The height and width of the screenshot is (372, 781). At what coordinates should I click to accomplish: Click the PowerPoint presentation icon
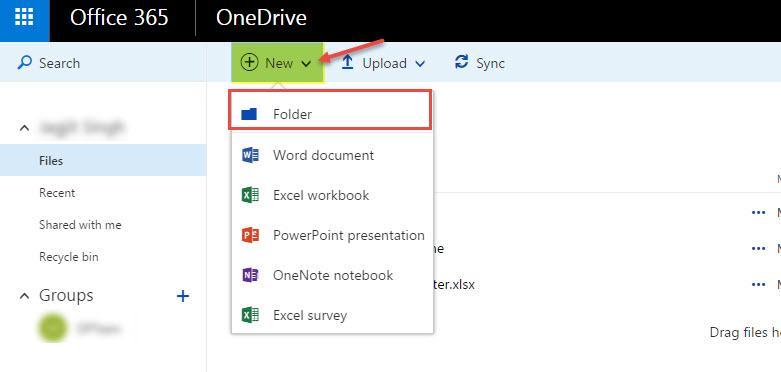coord(250,235)
